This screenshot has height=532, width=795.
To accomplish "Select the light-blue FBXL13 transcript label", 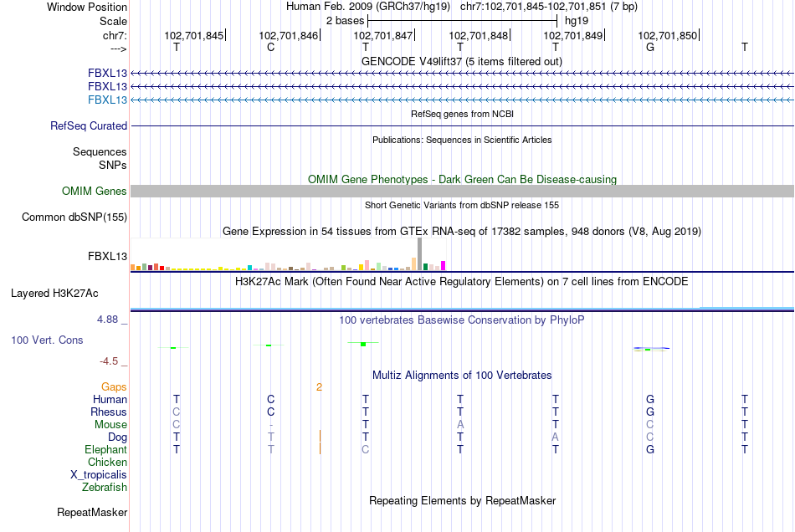I will point(107,100).
